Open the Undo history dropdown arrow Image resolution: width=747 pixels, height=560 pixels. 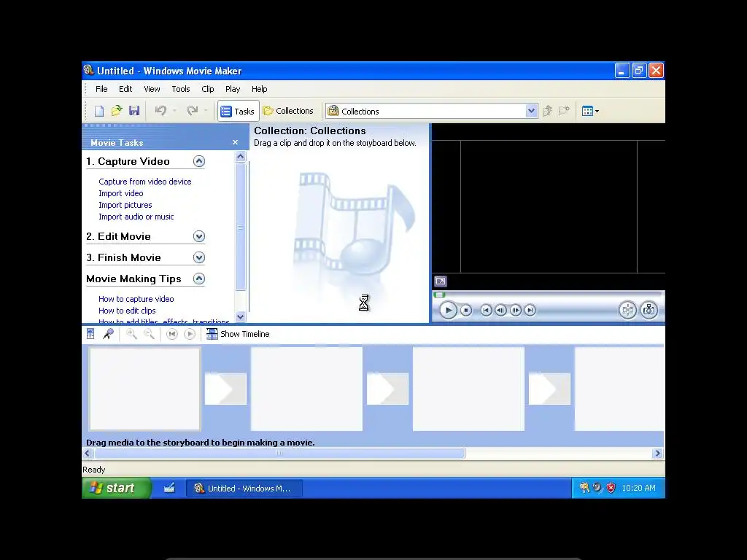tap(174, 111)
